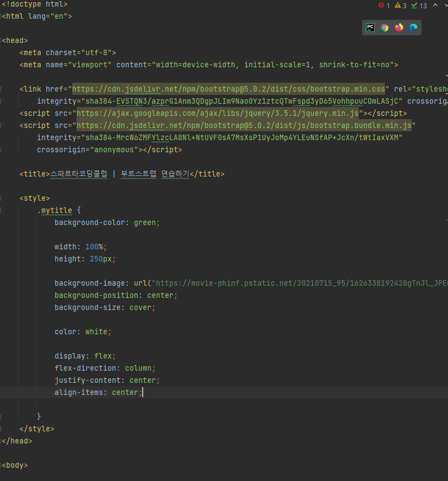The image size is (448, 481).
Task: Collapse the <html lang="en"> fold marker
Action: (1, 16)
